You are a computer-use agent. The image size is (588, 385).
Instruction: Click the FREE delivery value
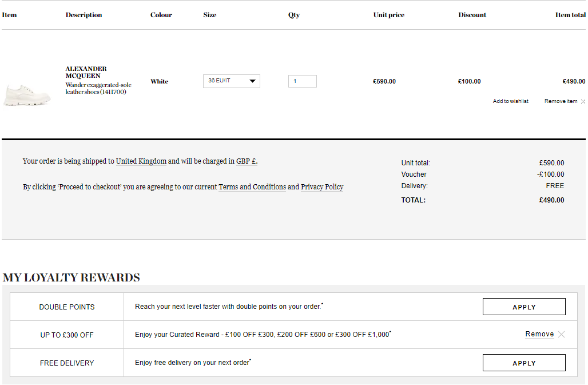click(x=555, y=186)
